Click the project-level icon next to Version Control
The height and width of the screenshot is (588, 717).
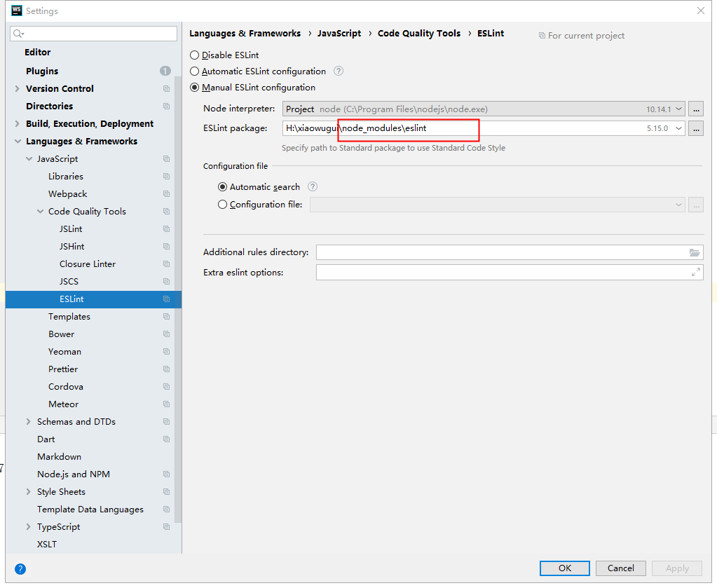pyautogui.click(x=166, y=89)
